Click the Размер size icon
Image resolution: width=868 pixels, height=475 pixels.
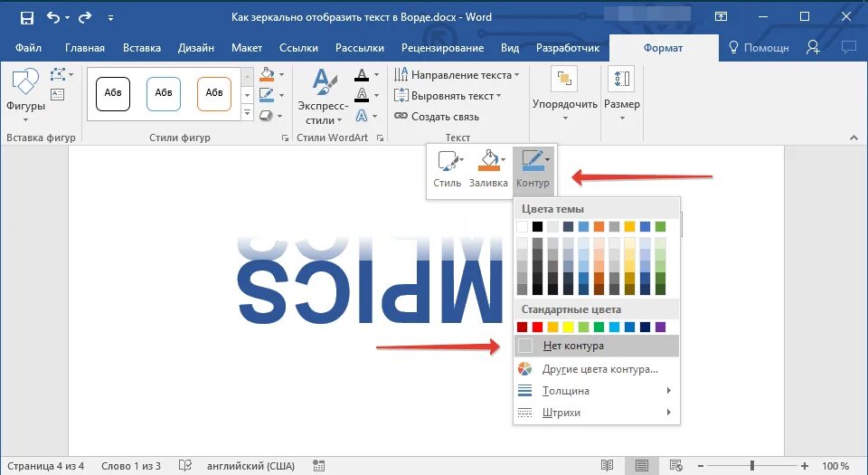coord(622,79)
